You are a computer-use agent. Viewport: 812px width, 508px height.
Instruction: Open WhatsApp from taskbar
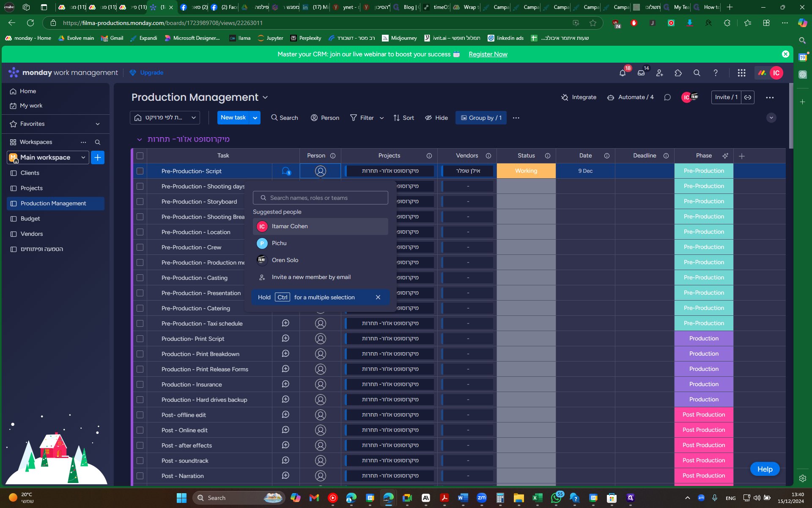556,498
